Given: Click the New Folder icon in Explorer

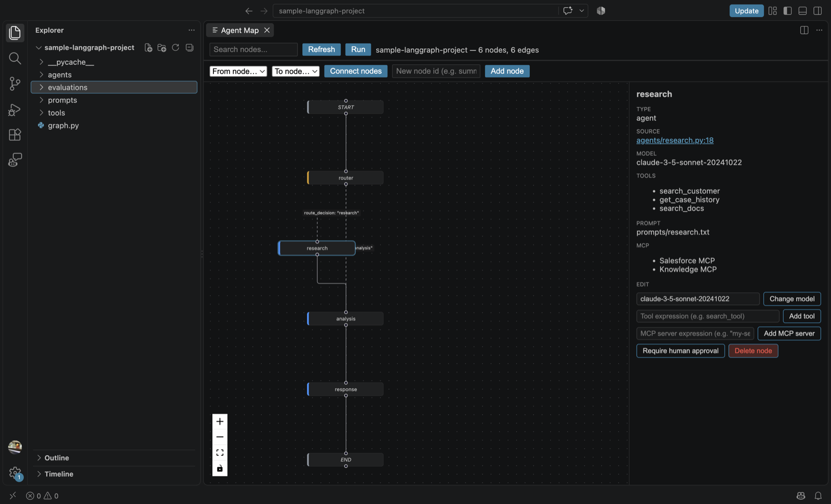Looking at the screenshot, I should tap(162, 48).
